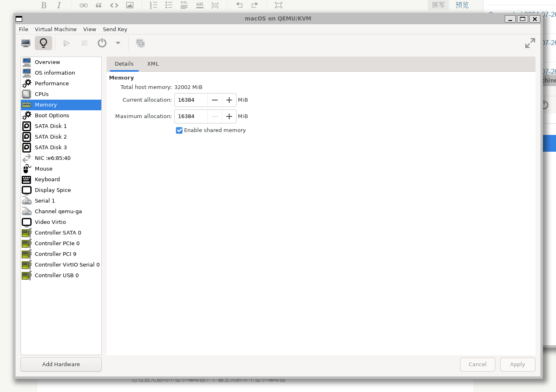The height and width of the screenshot is (392, 556).
Task: Select Serial 1 entry
Action: (x=61, y=201)
